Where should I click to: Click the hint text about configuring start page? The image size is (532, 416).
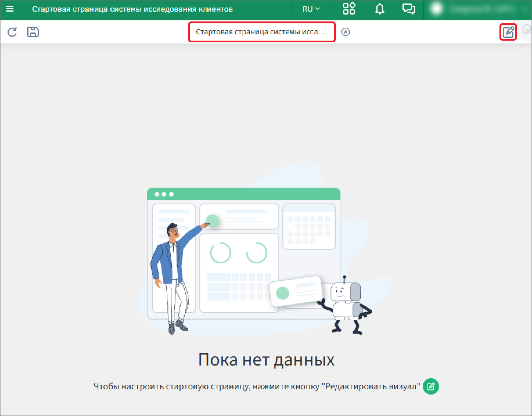coord(257,386)
